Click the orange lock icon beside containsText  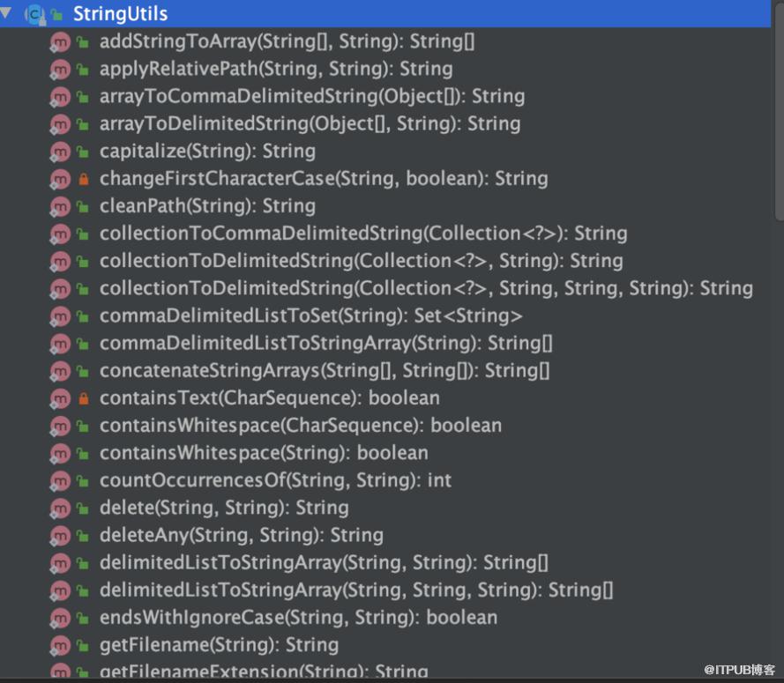84,398
